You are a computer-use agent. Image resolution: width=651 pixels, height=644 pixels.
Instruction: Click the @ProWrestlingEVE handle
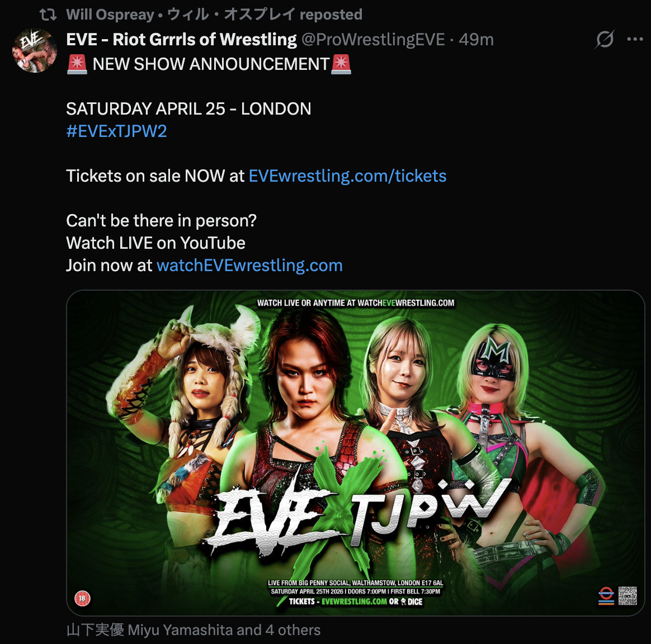click(373, 40)
